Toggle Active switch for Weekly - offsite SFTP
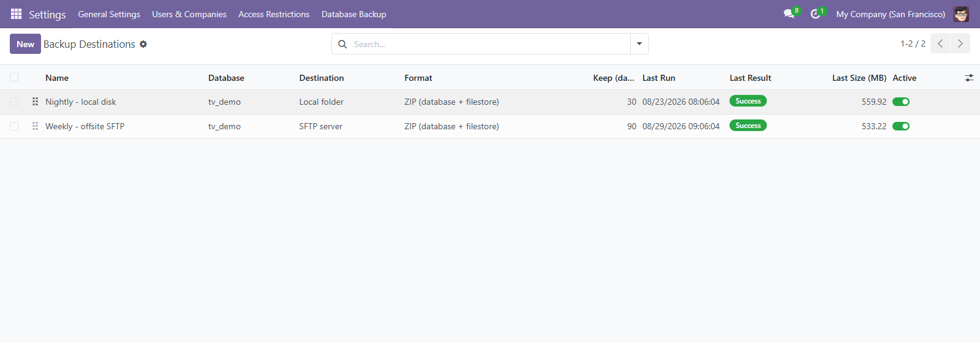The width and height of the screenshot is (980, 343). [x=901, y=126]
